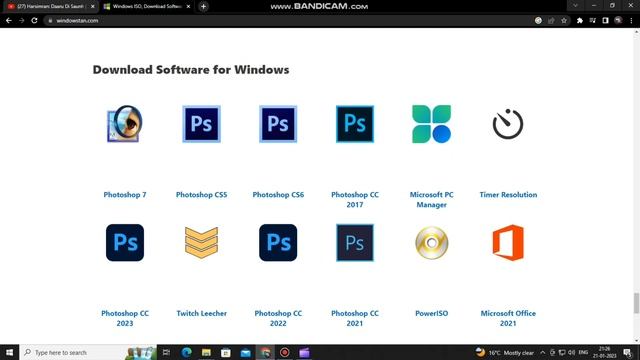Open the Microsoft Office 2021 text link
Viewport: 640px width, 360px height.
(x=508, y=318)
